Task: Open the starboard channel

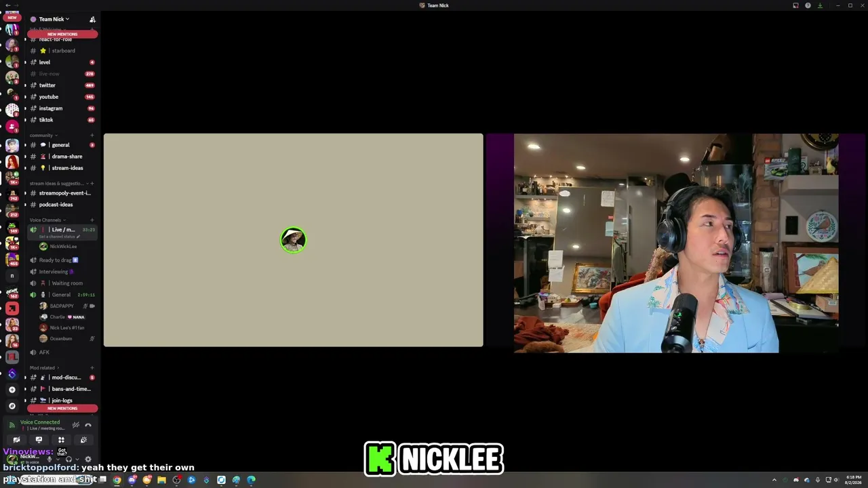Action: click(x=62, y=51)
